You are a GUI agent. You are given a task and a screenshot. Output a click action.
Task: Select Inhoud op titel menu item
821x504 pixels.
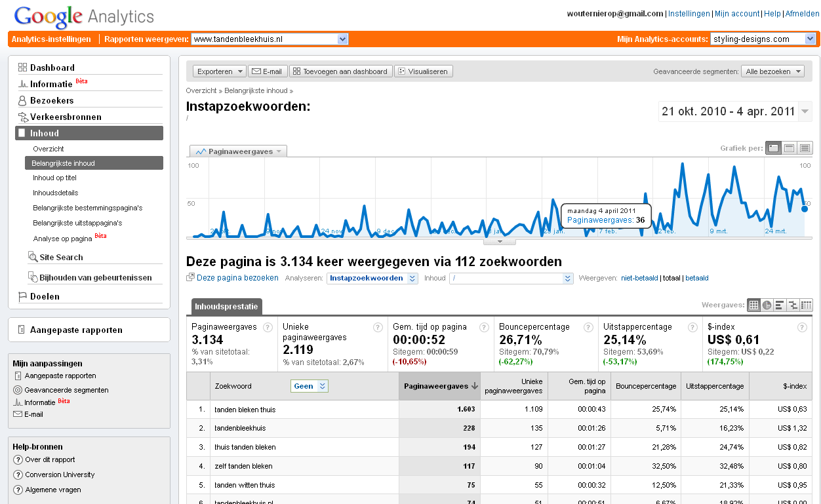tap(54, 178)
